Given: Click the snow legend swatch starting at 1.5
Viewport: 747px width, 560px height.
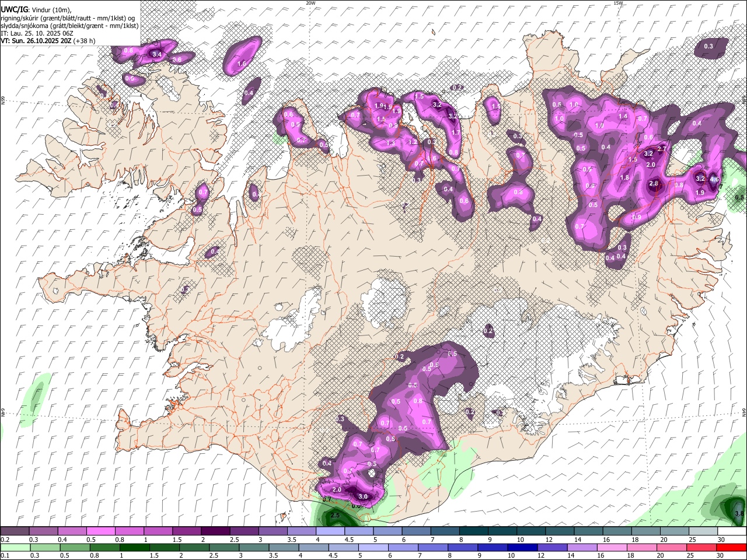Looking at the screenshot, I should pyautogui.click(x=186, y=531).
